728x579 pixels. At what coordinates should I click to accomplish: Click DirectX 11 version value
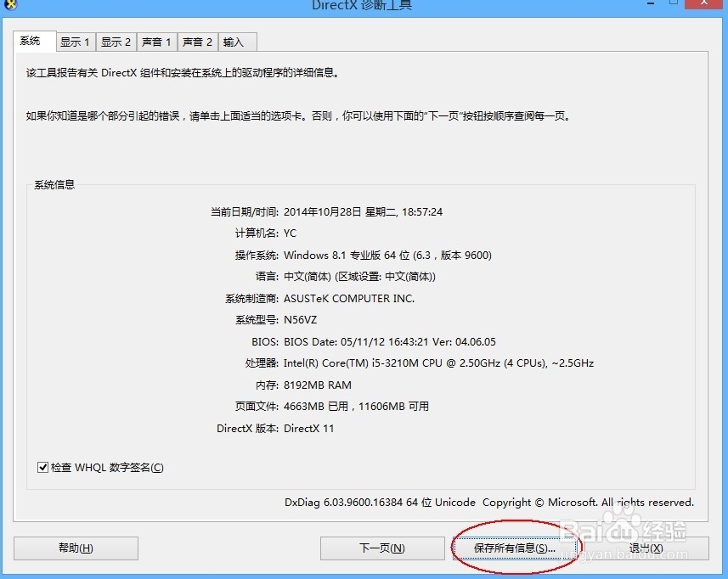click(308, 428)
